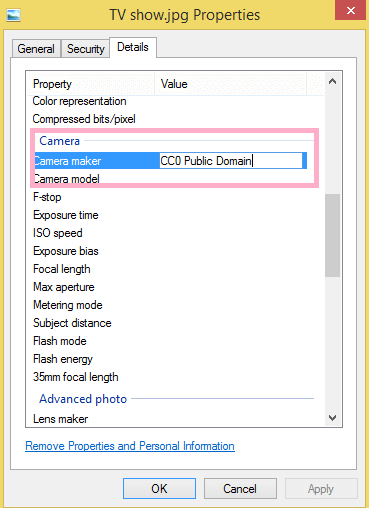Switch to the General tab
The height and width of the screenshot is (508, 369).
pyautogui.click(x=36, y=49)
